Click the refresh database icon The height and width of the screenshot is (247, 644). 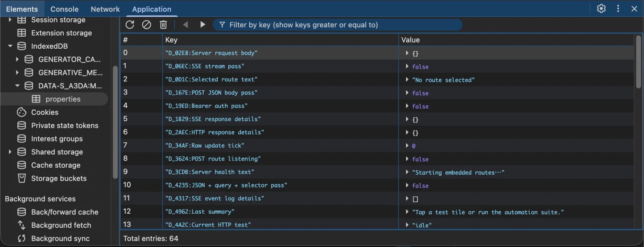(x=130, y=25)
